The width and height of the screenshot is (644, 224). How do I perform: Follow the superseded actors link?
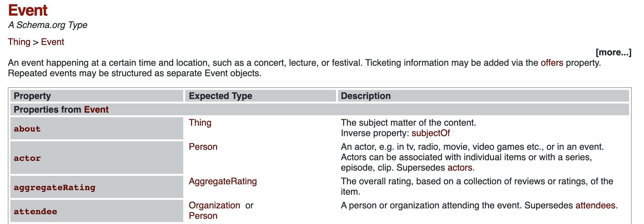click(x=459, y=168)
